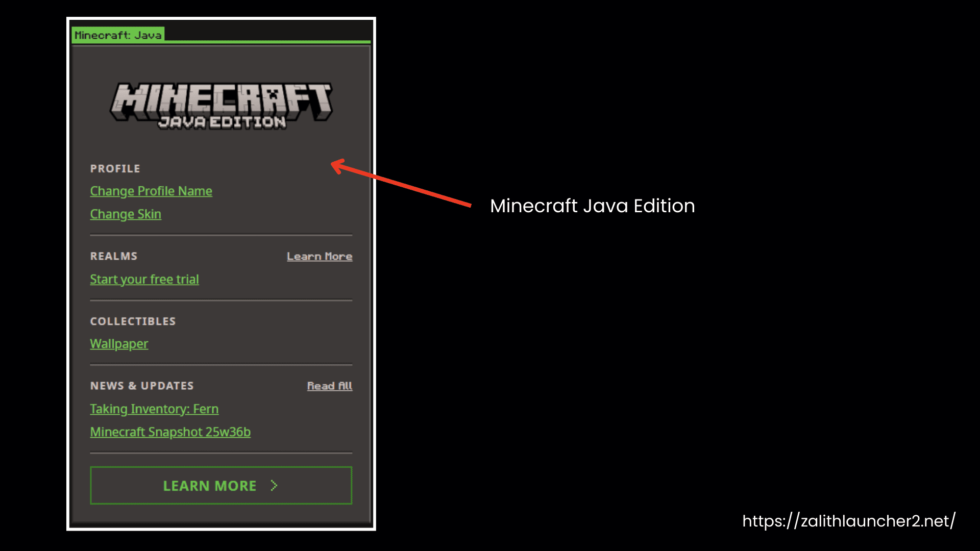Click the zalithlauncher2.net URL text

click(x=849, y=521)
